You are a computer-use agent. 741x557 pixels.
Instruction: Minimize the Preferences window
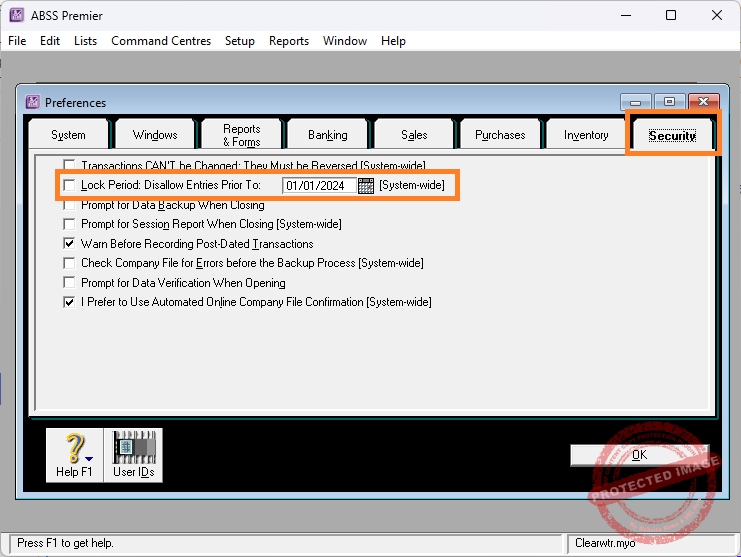[636, 102]
